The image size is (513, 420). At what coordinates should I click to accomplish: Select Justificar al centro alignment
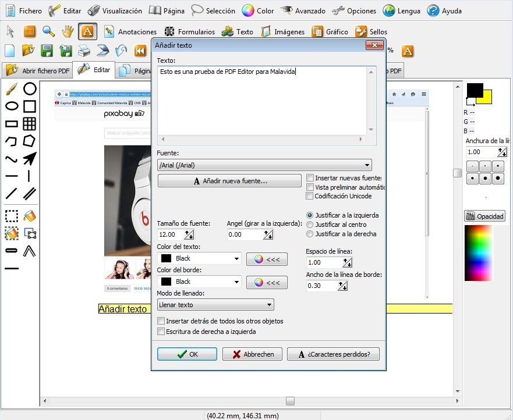309,225
